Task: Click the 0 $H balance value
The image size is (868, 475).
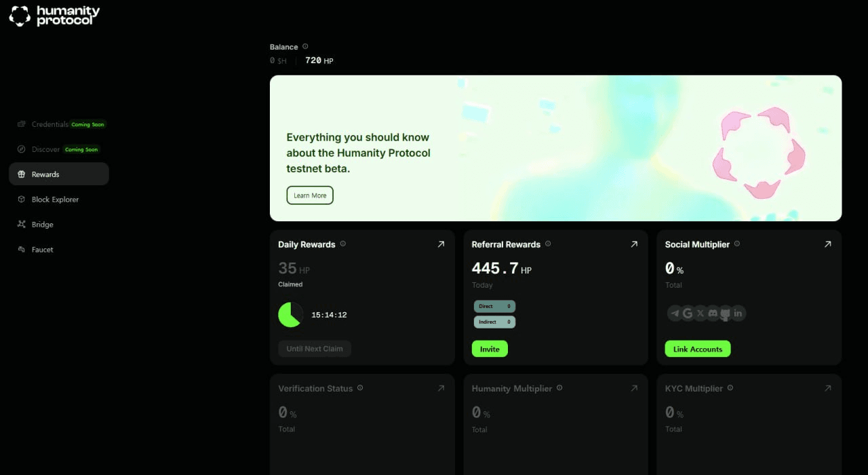Action: pos(278,60)
